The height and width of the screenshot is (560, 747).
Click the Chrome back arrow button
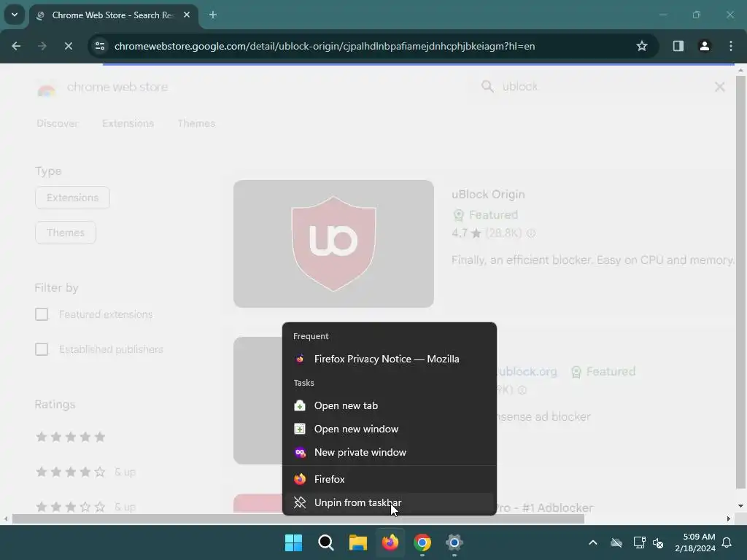pos(16,46)
